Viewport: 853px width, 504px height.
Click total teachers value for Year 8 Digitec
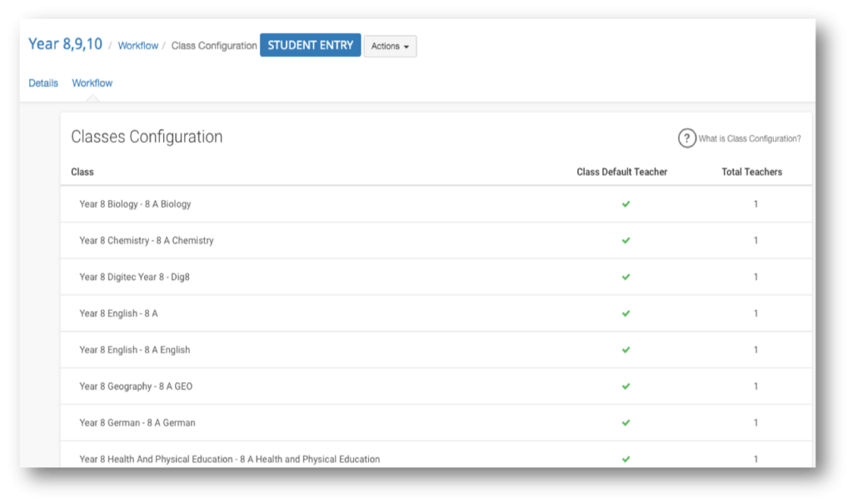click(756, 277)
